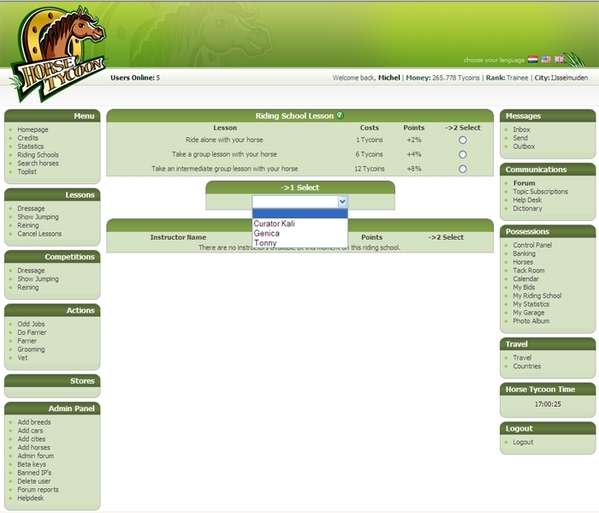This screenshot has height=513, width=599.
Task: Open Reining under Competitions
Action: (28, 287)
